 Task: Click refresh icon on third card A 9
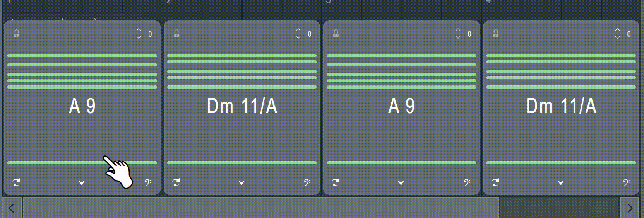(x=336, y=182)
